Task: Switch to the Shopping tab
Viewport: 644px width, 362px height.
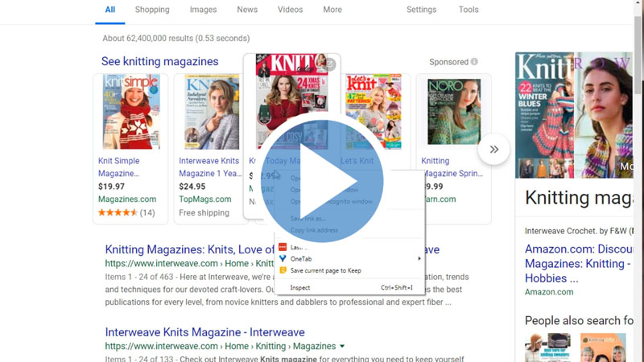Action: pyautogui.click(x=152, y=10)
